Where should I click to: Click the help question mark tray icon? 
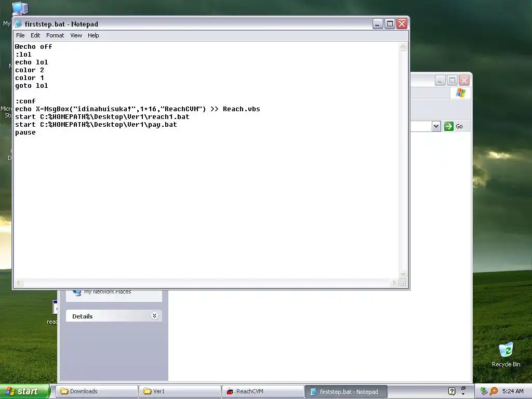(451, 391)
